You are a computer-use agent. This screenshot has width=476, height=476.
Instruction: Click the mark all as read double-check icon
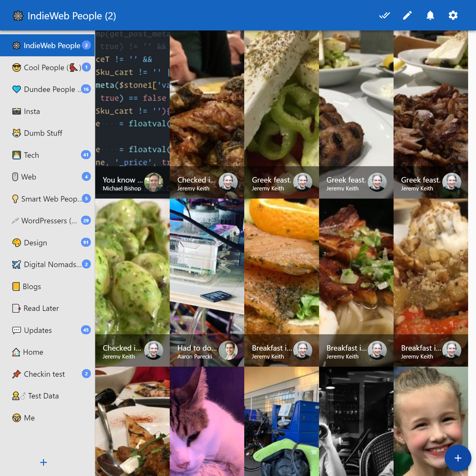pos(384,16)
